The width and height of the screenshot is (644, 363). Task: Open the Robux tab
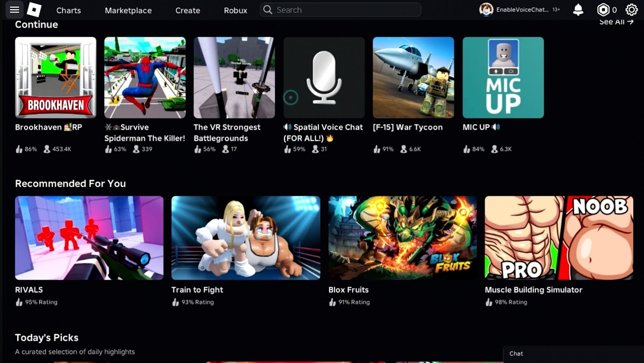(235, 10)
